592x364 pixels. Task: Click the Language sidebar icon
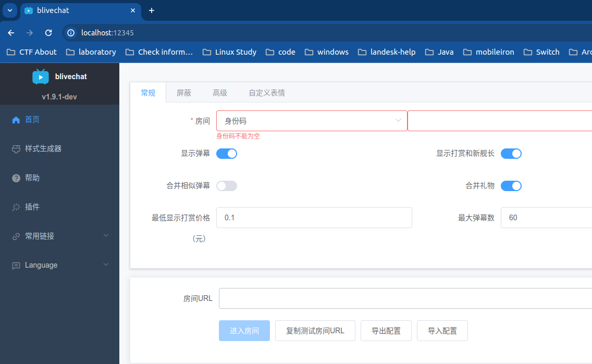[16, 266]
